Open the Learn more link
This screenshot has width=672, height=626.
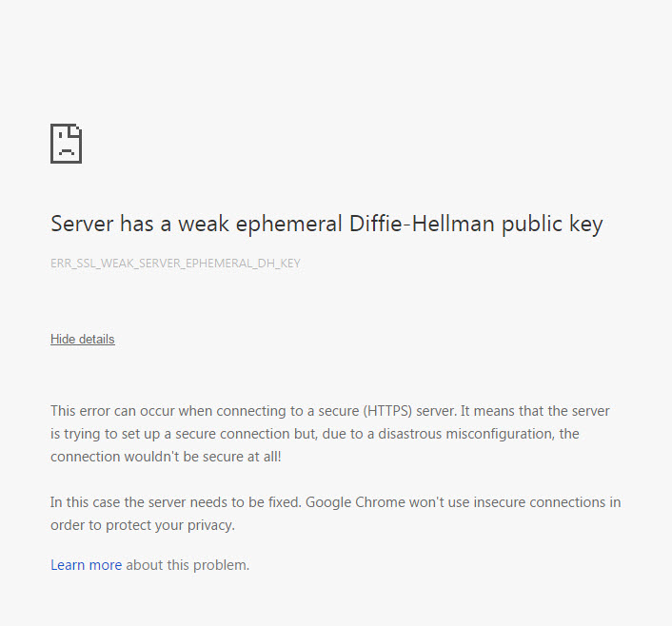[x=86, y=565]
